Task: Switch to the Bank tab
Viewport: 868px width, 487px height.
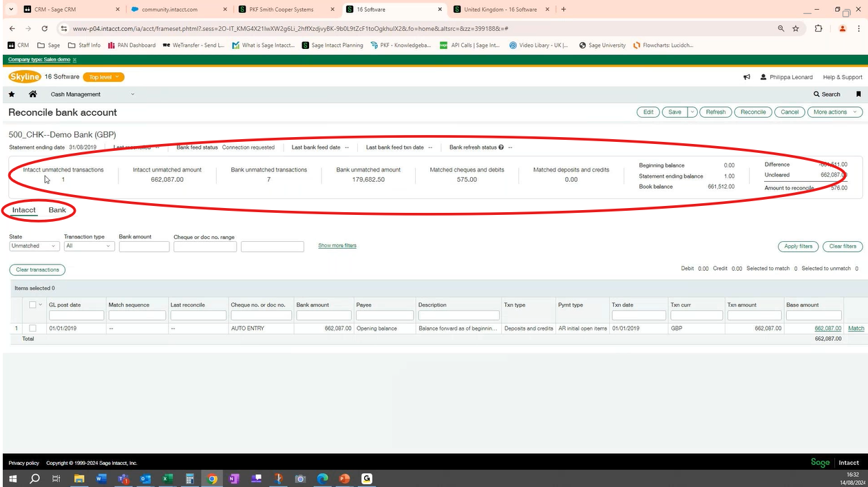Action: [57, 210]
